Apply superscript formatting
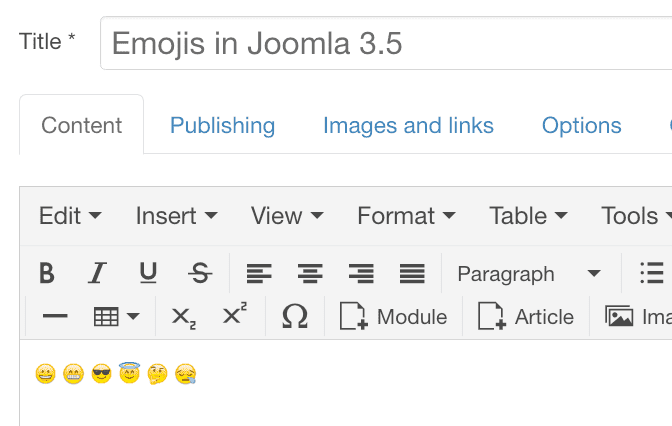Image resolution: width=672 pixels, height=426 pixels. click(235, 314)
